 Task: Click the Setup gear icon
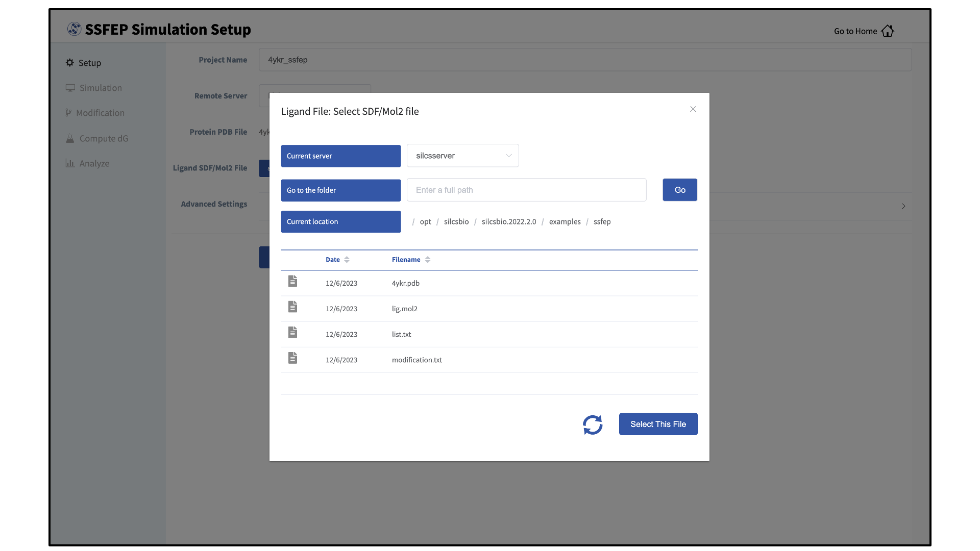[70, 63]
